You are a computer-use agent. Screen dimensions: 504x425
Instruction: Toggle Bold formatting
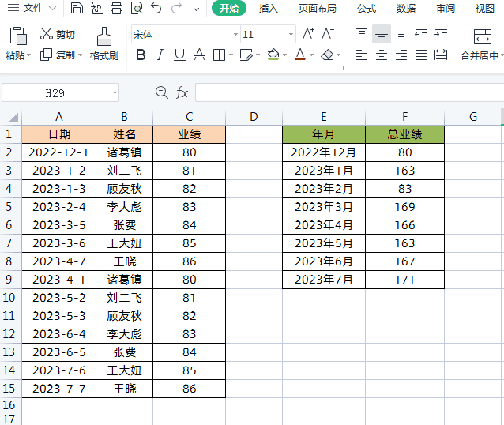coord(141,55)
